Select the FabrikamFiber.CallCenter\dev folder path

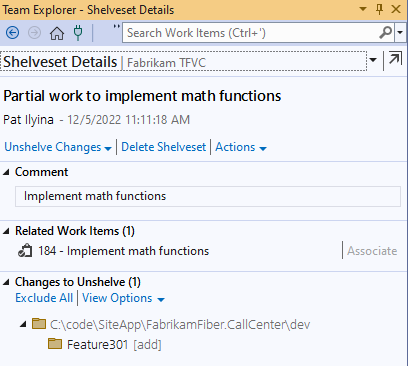coord(180,324)
